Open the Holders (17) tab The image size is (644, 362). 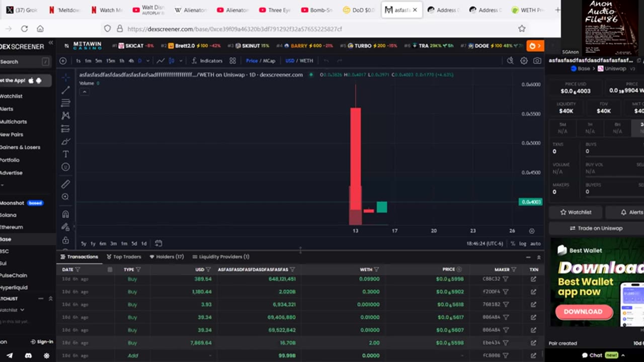pyautogui.click(x=167, y=256)
